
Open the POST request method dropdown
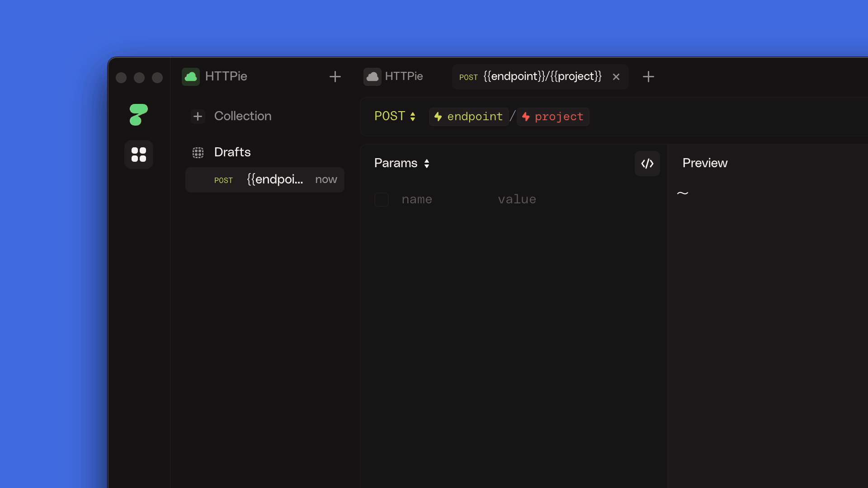tap(395, 116)
